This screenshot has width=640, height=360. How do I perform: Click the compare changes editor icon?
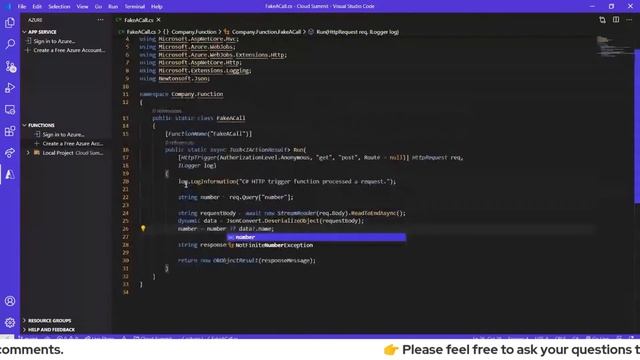click(x=602, y=20)
